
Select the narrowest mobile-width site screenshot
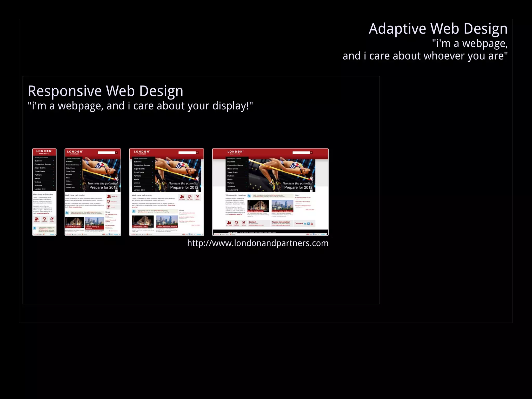tap(44, 192)
